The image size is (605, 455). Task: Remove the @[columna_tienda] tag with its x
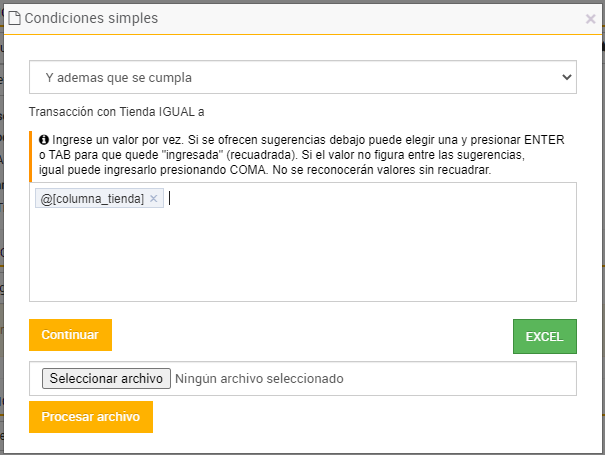(153, 199)
